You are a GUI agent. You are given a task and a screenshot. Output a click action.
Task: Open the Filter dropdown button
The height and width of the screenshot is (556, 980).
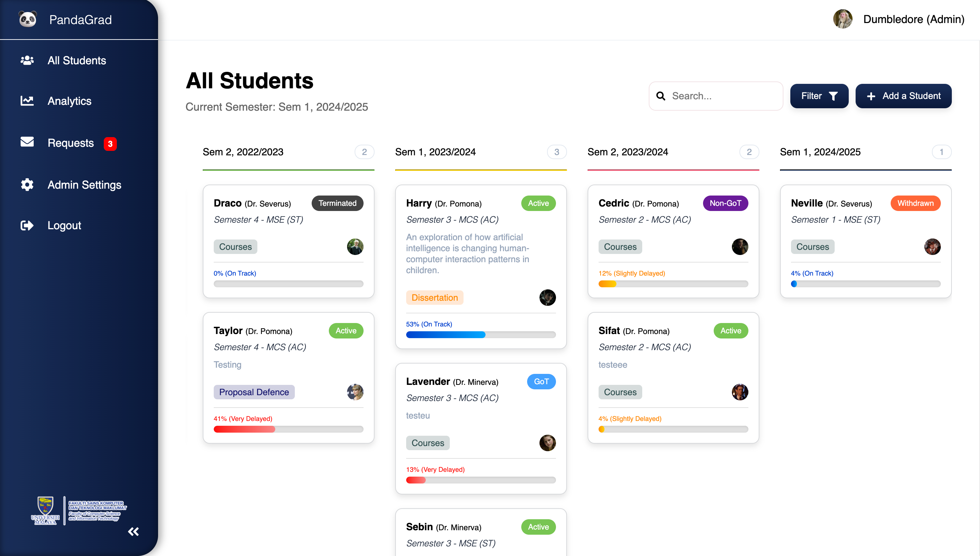click(818, 96)
